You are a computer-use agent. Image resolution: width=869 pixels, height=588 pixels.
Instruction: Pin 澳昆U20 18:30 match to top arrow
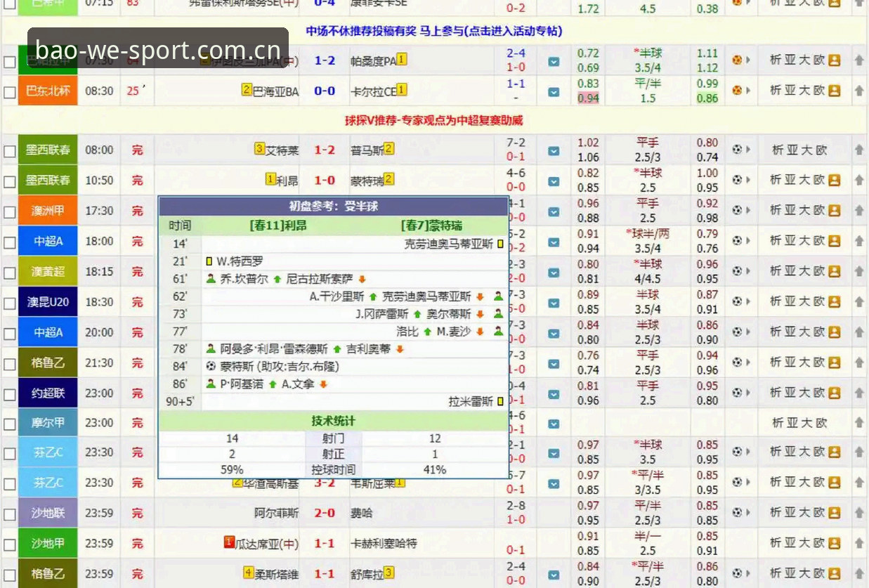pyautogui.click(x=858, y=301)
